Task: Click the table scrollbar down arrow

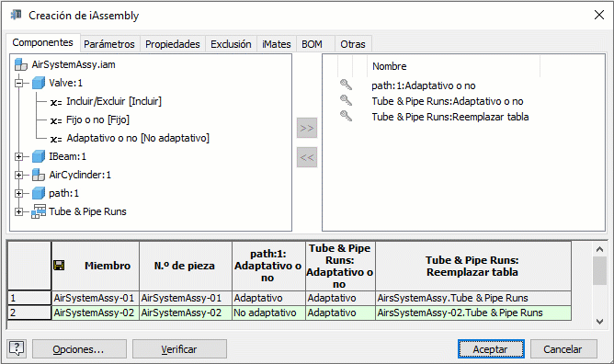Action: [x=599, y=322]
